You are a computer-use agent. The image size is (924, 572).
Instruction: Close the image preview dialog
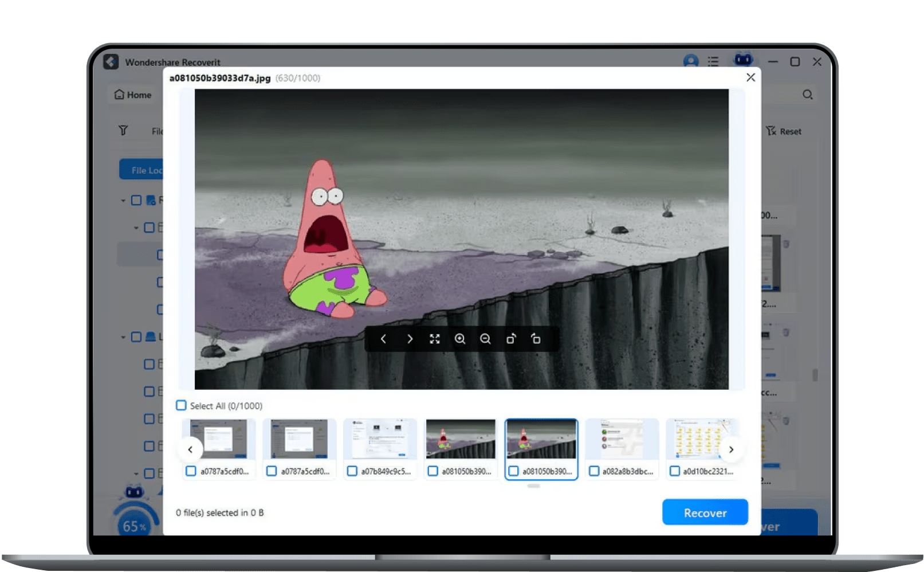(750, 77)
